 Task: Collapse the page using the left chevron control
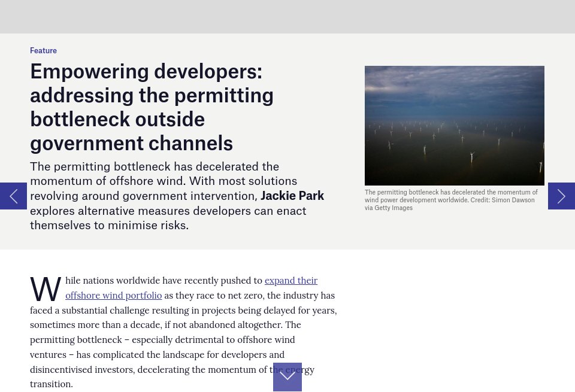(x=13, y=196)
